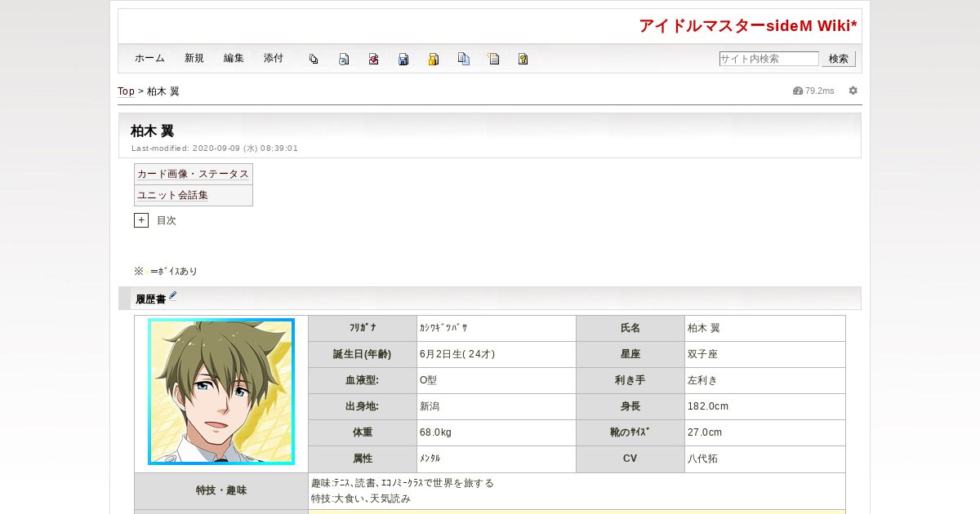The image size is (980, 514).
Task: Open the 添付 menu item
Action: click(274, 59)
